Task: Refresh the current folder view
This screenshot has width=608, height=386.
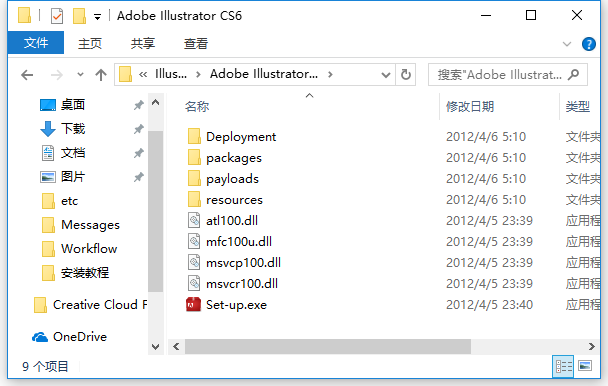Action: coord(406,74)
